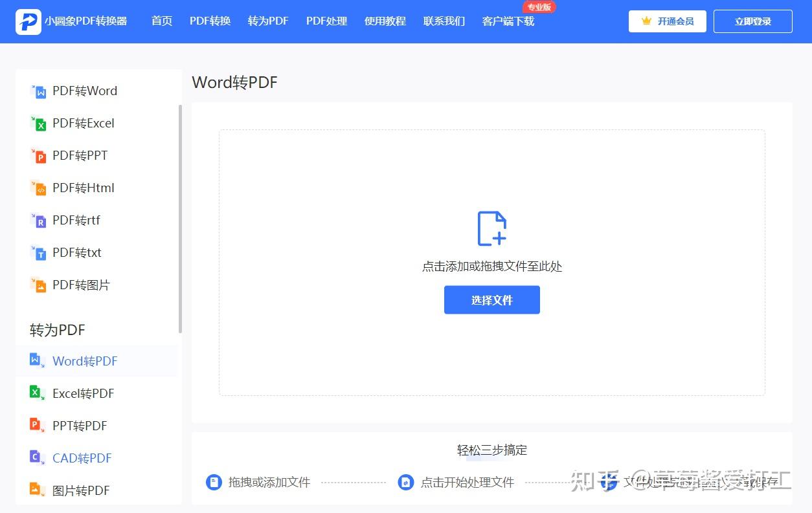Image resolution: width=812 pixels, height=513 pixels.
Task: Click the 拖拽或添加文件 step text
Action: (269, 483)
